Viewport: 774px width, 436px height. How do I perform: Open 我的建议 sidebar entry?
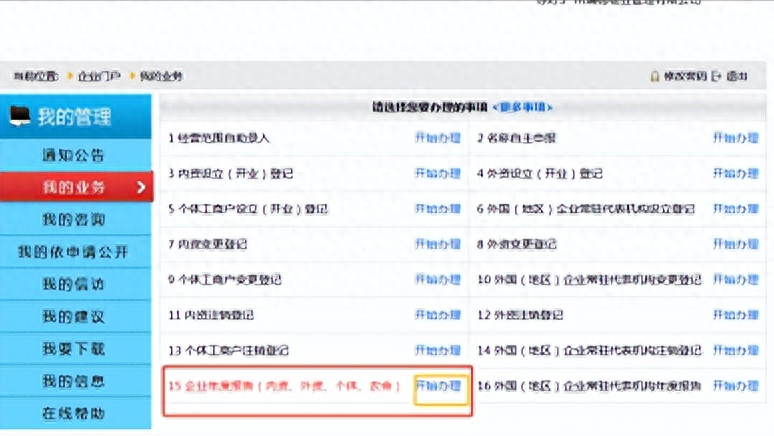point(73,316)
